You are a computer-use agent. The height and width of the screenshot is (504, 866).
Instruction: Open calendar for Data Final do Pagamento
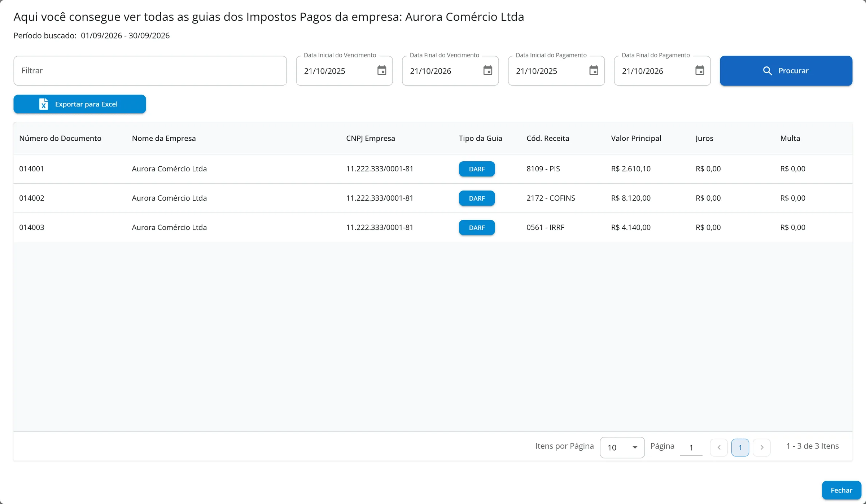point(700,71)
